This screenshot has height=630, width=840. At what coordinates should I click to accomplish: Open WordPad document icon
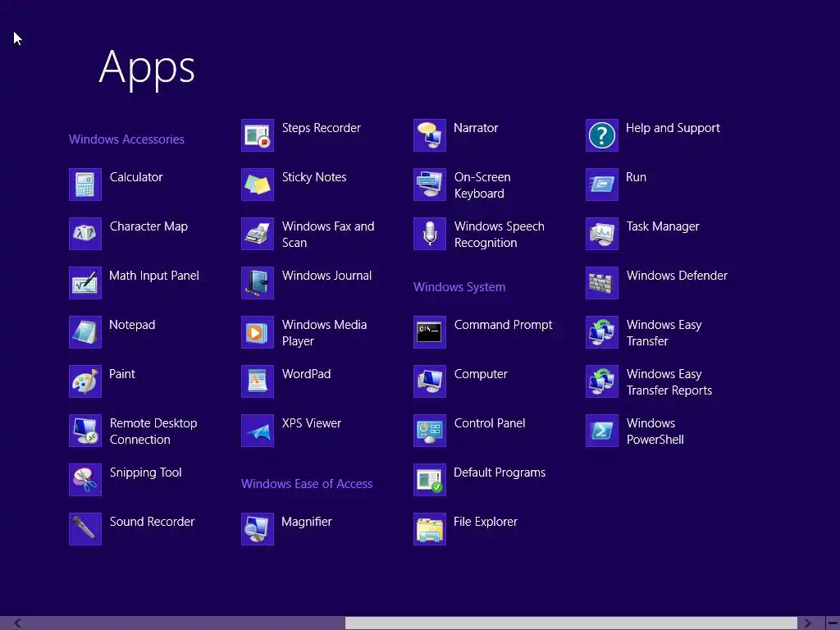click(x=258, y=381)
